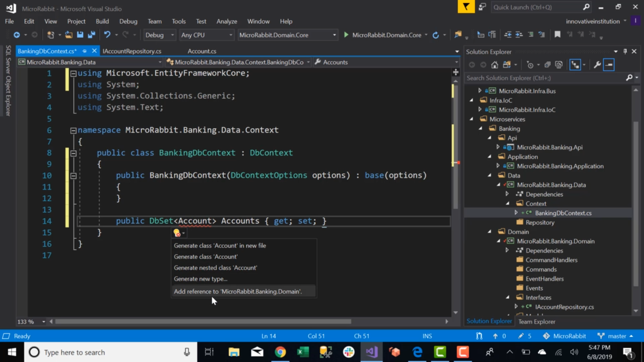Open the master branch selector in status bar

click(x=616, y=336)
